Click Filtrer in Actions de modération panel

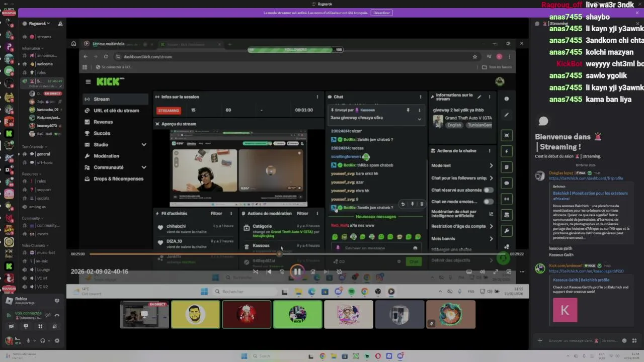302,213
